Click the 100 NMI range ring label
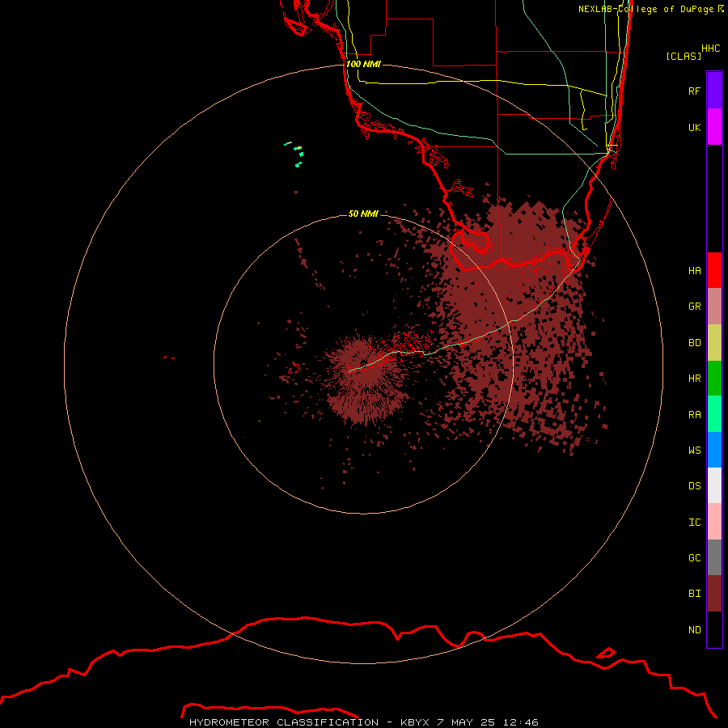 pyautogui.click(x=363, y=64)
